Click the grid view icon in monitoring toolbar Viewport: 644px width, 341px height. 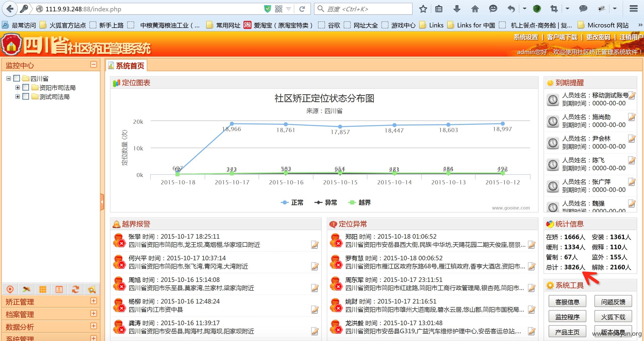[x=43, y=289]
